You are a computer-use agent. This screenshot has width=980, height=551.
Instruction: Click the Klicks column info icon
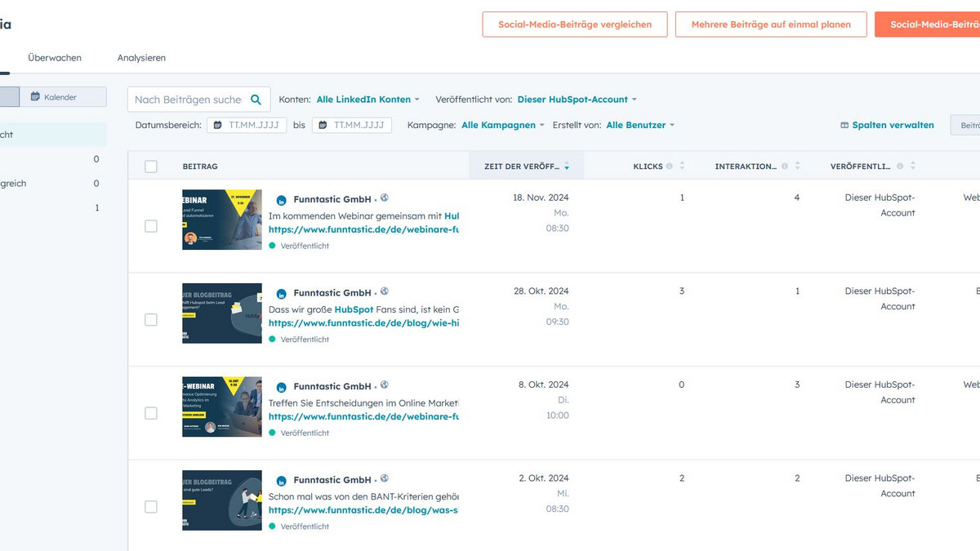670,167
